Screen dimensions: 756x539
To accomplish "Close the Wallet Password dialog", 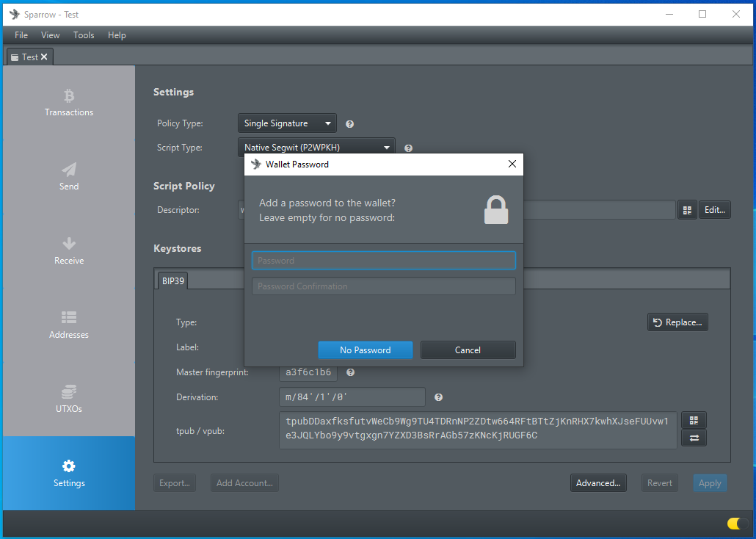I will [512, 164].
